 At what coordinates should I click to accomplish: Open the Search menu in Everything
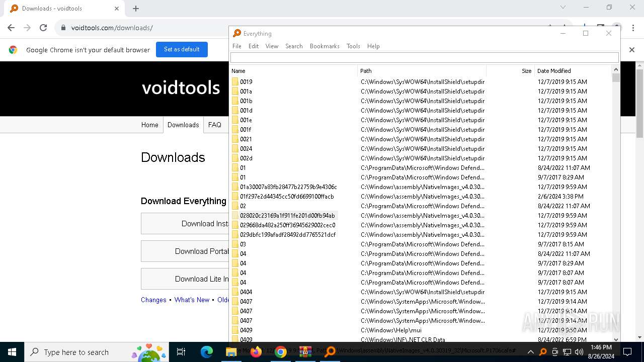coord(294,46)
